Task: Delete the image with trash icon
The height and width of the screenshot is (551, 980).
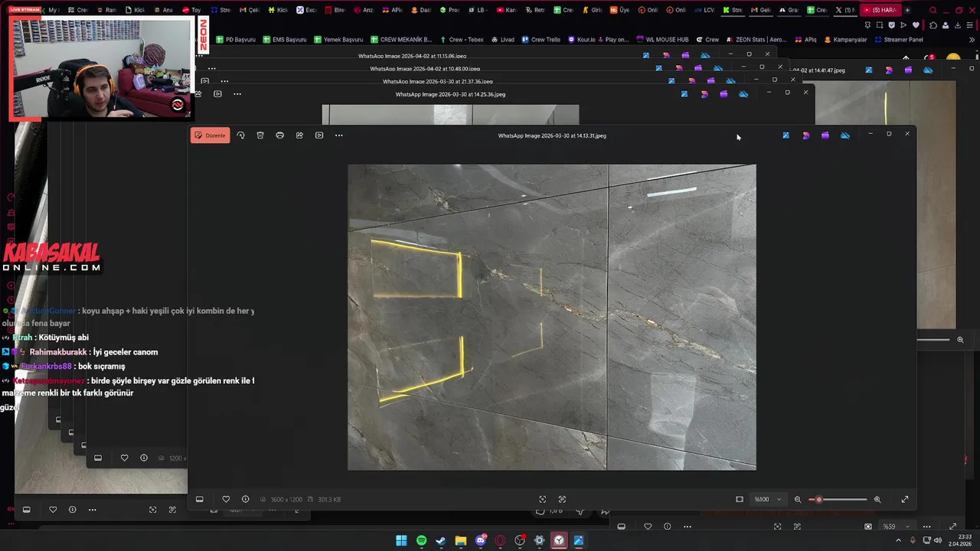Action: (x=260, y=135)
